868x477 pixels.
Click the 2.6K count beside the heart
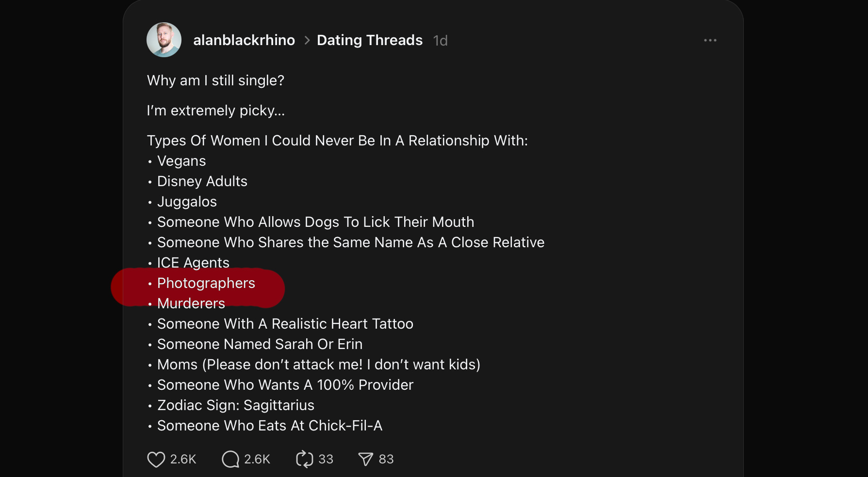coord(183,459)
